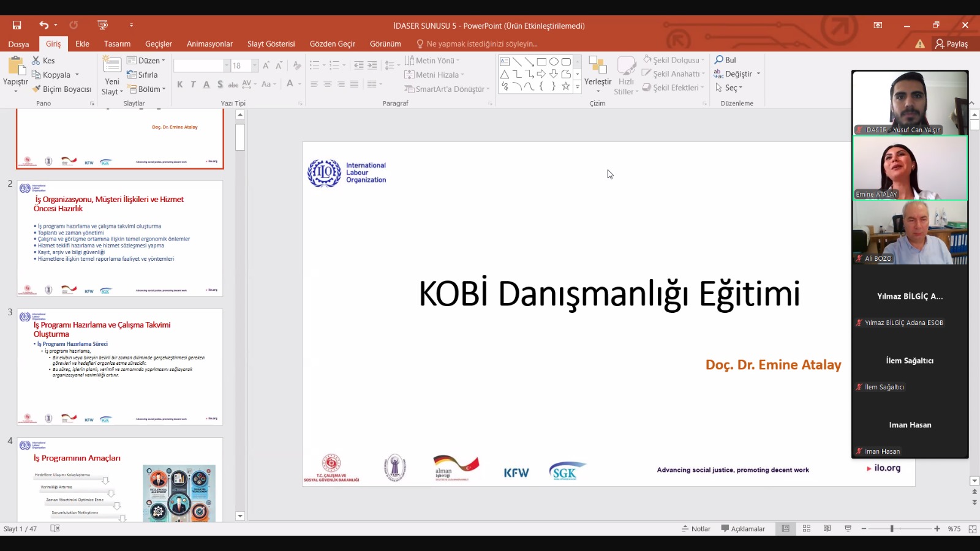The width and height of the screenshot is (980, 551).
Task: Click the zoom slider handle
Action: (892, 528)
